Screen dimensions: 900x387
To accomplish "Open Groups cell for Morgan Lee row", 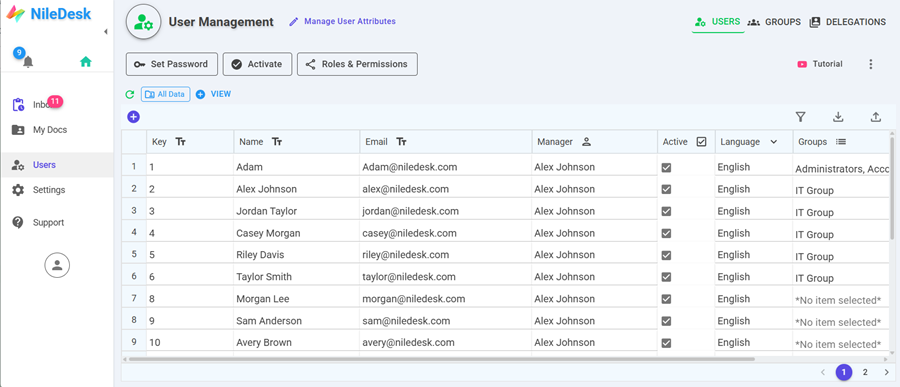I will coord(841,299).
